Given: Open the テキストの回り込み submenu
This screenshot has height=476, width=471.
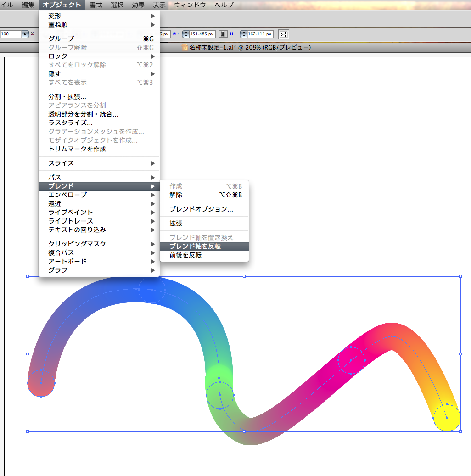Looking at the screenshot, I should (x=99, y=230).
